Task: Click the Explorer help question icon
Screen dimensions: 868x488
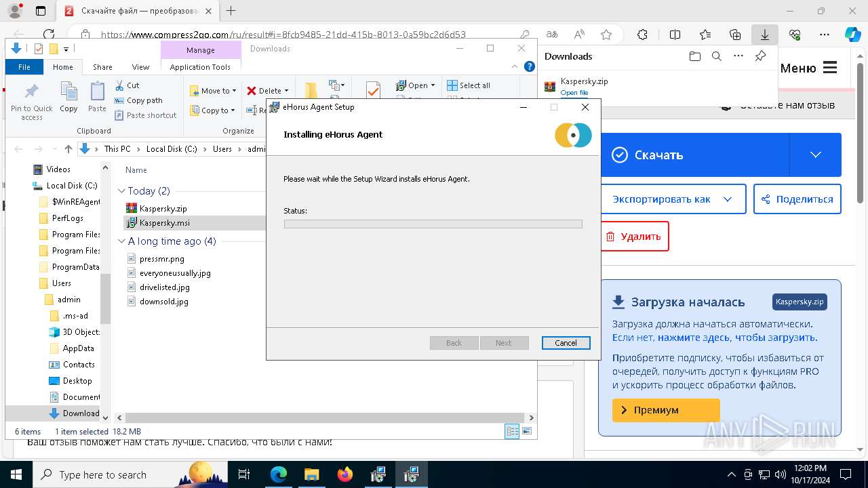Action: coord(530,66)
